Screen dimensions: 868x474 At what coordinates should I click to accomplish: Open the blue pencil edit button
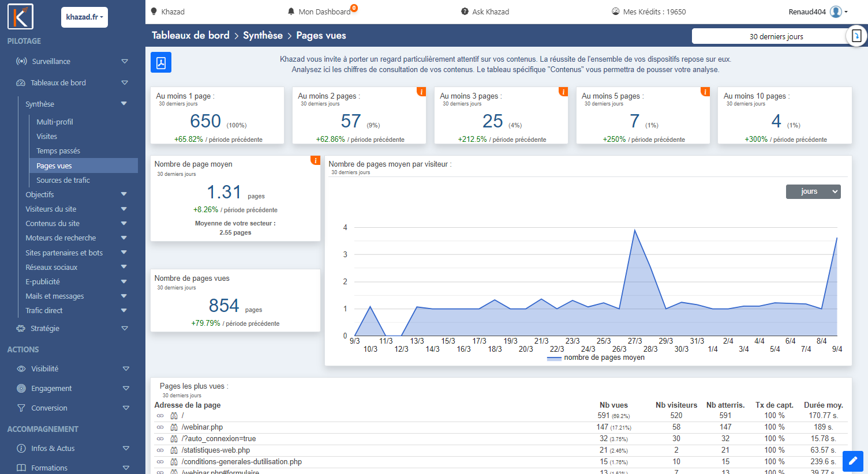coord(853,461)
